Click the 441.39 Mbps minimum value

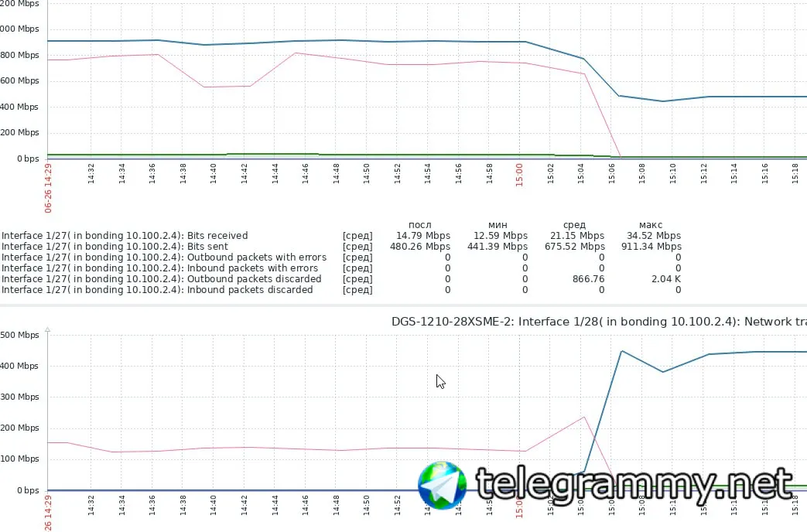pyautogui.click(x=498, y=247)
